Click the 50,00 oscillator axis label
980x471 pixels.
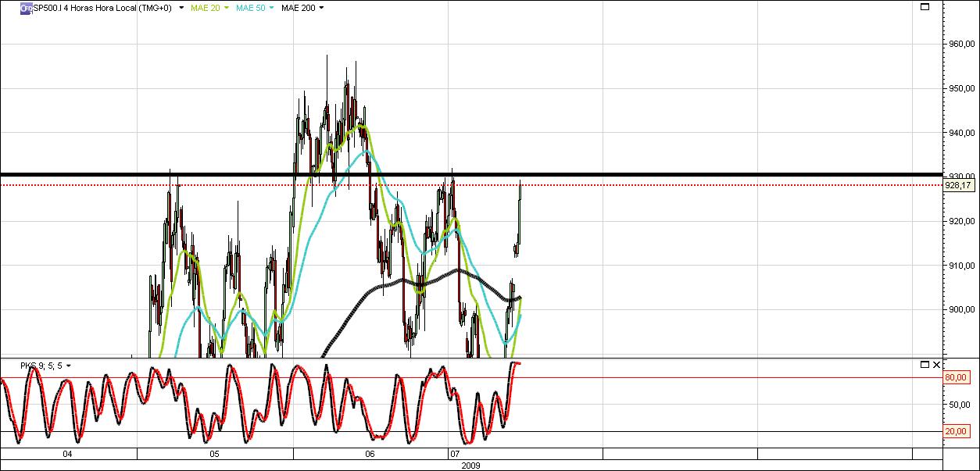[959, 405]
